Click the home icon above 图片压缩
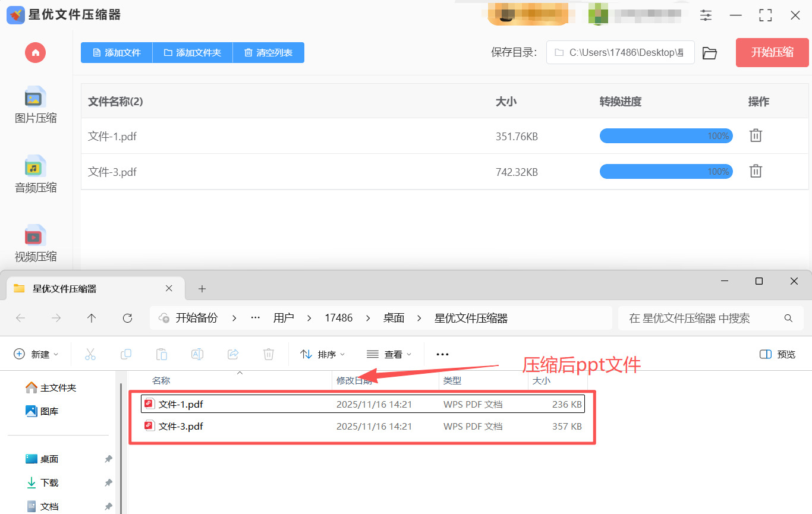The width and height of the screenshot is (812, 514). [35, 52]
